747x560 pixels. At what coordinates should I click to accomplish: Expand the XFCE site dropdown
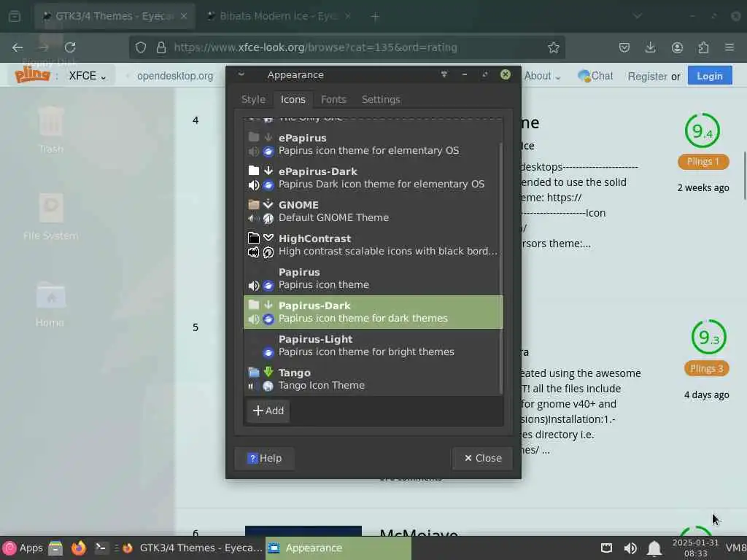point(88,76)
